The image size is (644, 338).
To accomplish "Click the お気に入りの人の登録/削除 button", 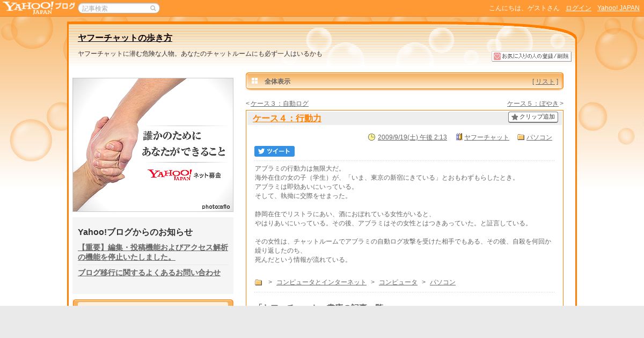I will coord(531,56).
